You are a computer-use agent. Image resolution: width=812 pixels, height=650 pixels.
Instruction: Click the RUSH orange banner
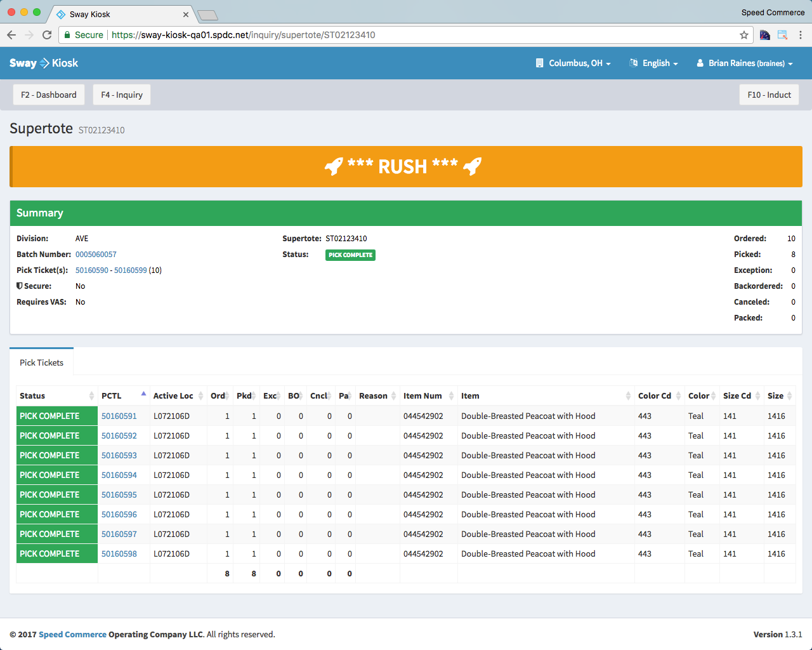pos(406,166)
